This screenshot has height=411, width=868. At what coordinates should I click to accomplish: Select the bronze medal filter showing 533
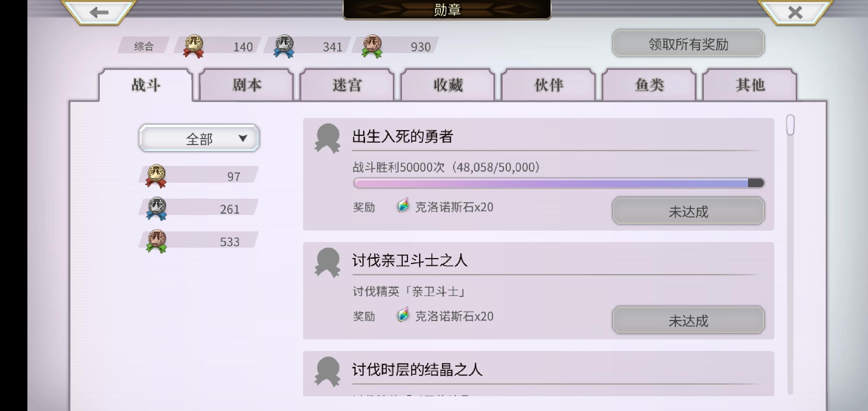pyautogui.click(x=198, y=241)
